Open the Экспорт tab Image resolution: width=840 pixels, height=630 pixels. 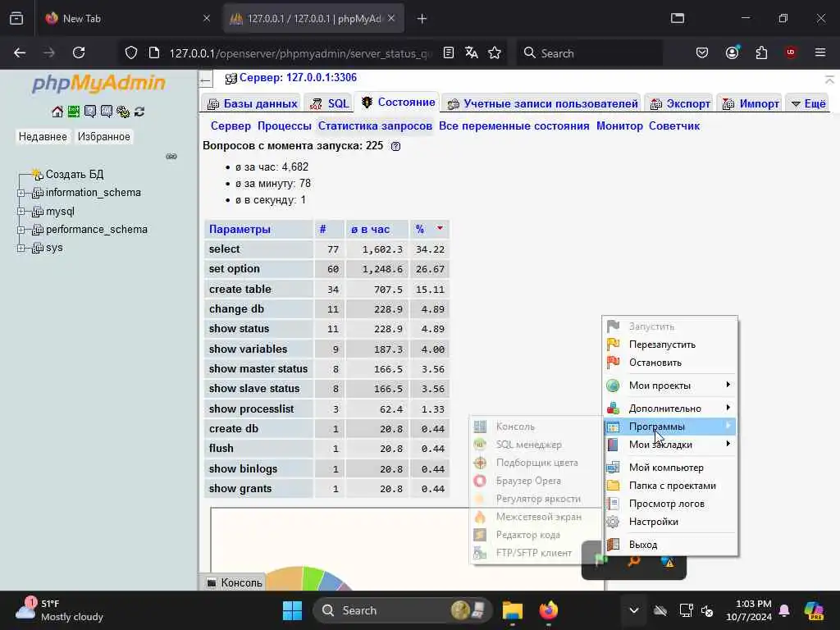pyautogui.click(x=680, y=103)
